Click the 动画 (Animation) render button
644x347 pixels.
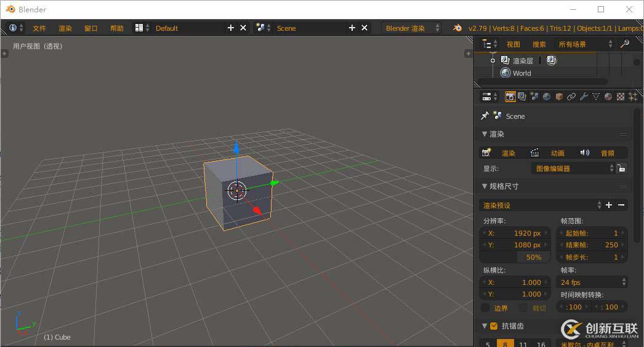(x=550, y=153)
